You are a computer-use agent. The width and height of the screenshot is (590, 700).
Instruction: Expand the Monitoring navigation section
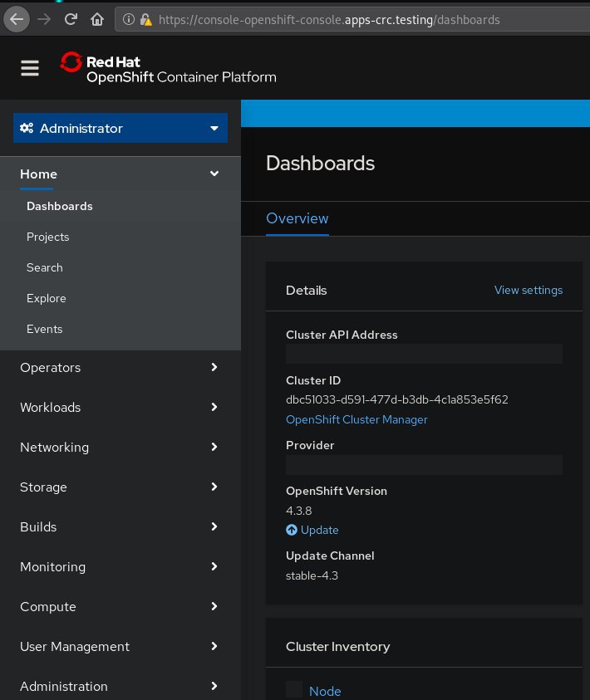(120, 566)
